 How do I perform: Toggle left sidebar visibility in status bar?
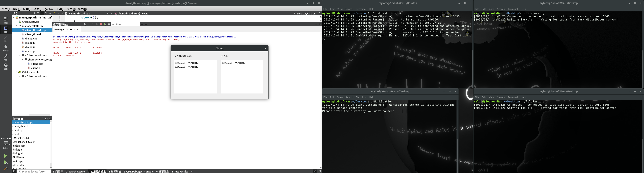click(x=14, y=171)
